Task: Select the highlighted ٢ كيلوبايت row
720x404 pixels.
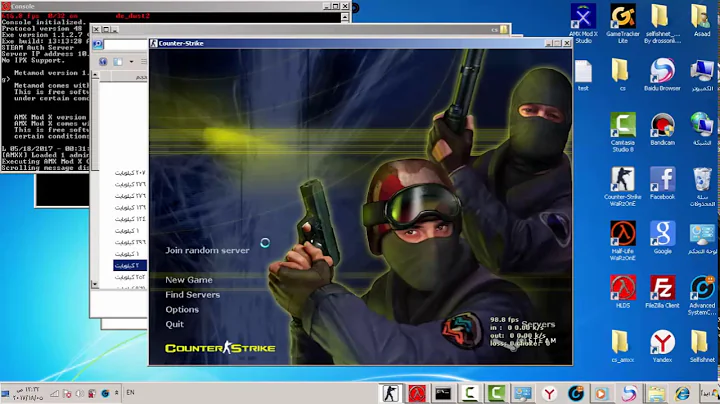Action: coord(130,265)
